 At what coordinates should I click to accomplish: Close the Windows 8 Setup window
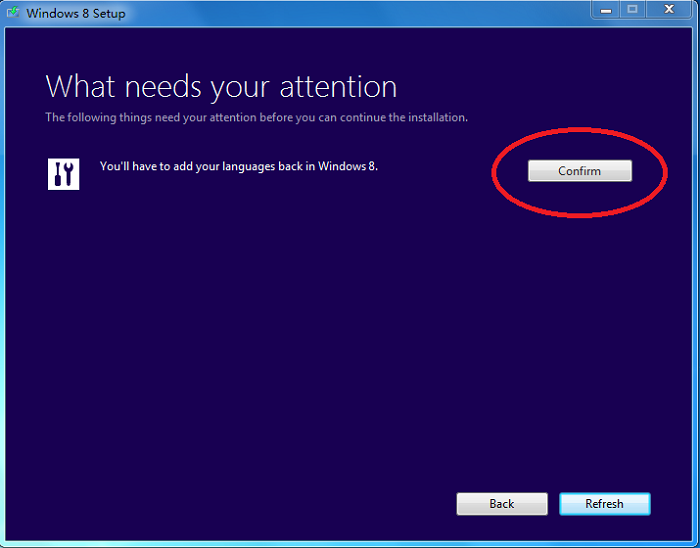click(x=668, y=10)
